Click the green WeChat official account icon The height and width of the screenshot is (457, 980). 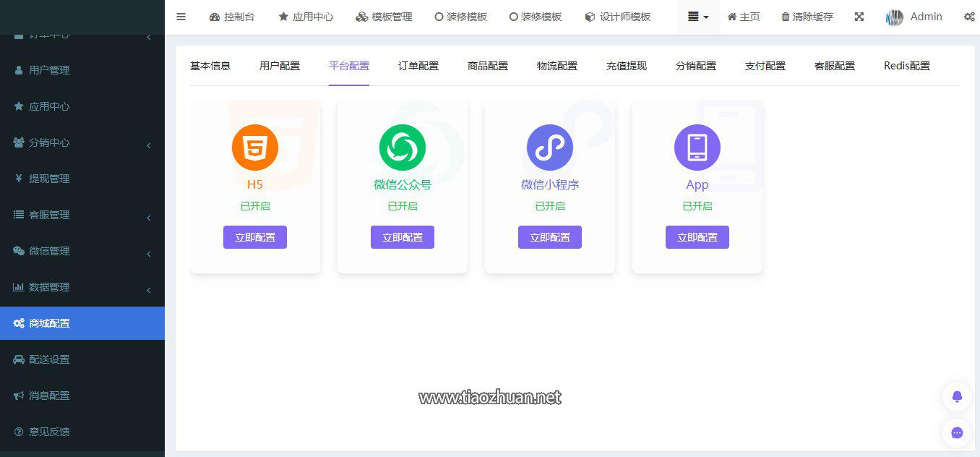click(x=402, y=148)
